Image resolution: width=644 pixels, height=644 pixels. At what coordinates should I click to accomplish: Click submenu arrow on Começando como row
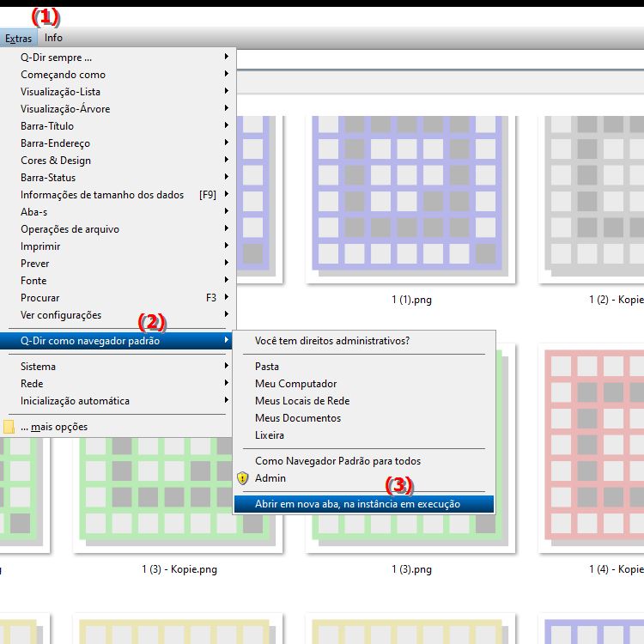tap(227, 74)
